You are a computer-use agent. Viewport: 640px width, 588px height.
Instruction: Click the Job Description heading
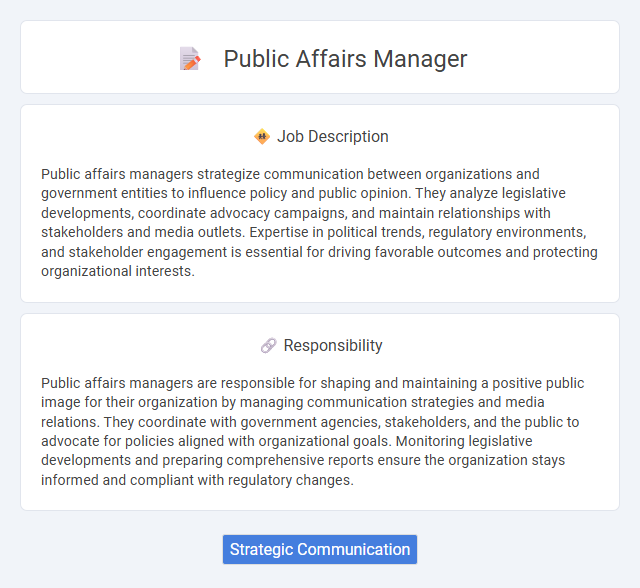pos(333,137)
